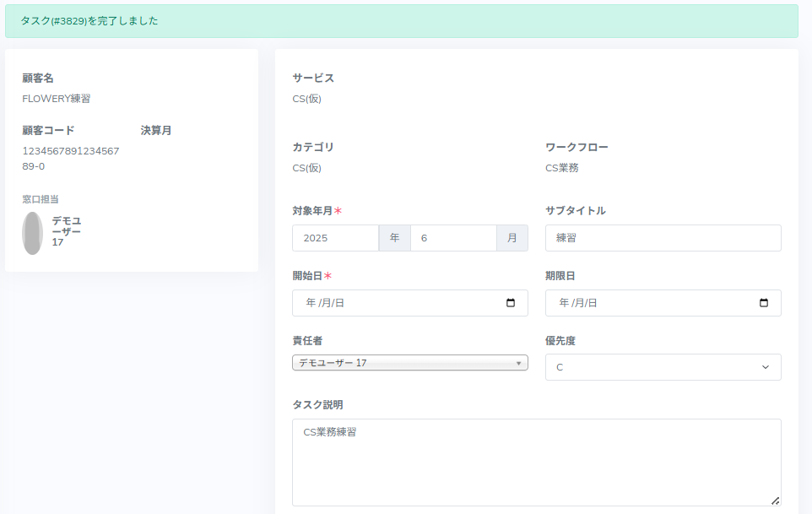
Task: Click the デモユーザー17 avatar image
Action: (x=33, y=233)
